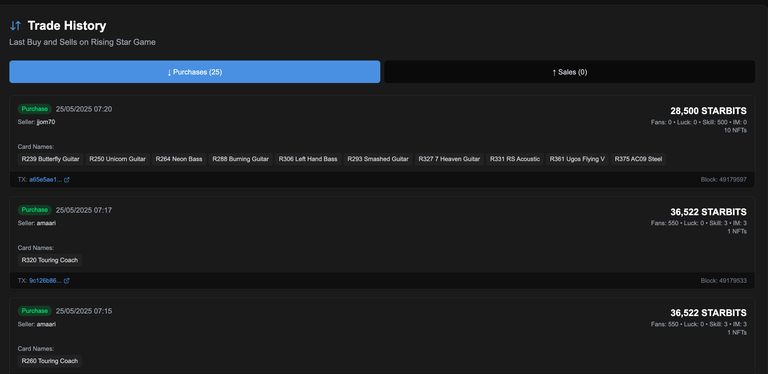Select the R260 Touring Coach card chip
The height and width of the screenshot is (374, 768).
49,361
